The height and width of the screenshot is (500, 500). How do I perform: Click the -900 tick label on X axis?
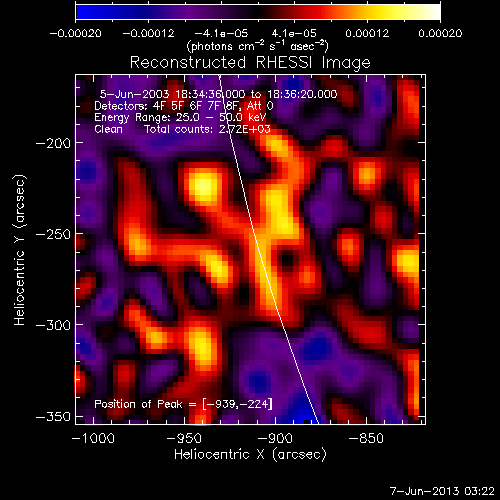(x=275, y=438)
